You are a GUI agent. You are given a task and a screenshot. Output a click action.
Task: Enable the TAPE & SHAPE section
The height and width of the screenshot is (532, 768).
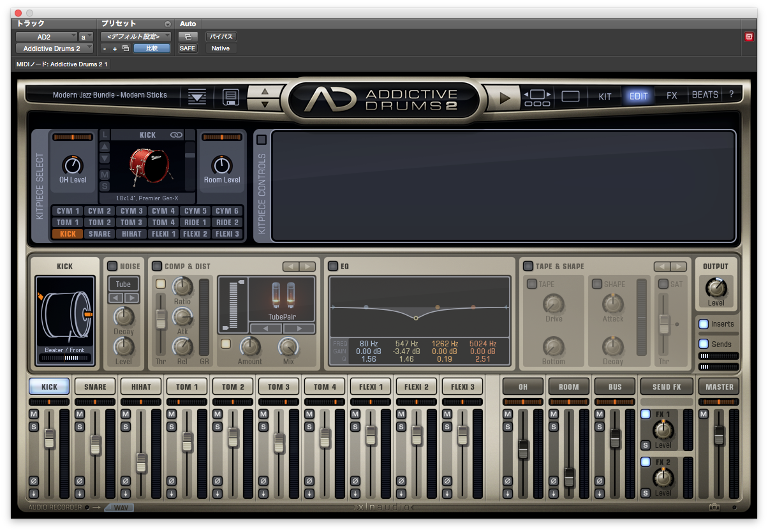(528, 266)
